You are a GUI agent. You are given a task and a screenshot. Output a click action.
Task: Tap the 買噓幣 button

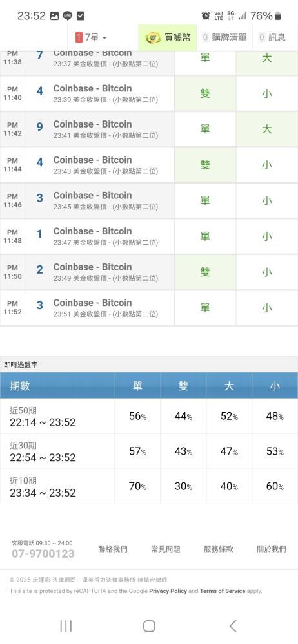pyautogui.click(x=167, y=37)
